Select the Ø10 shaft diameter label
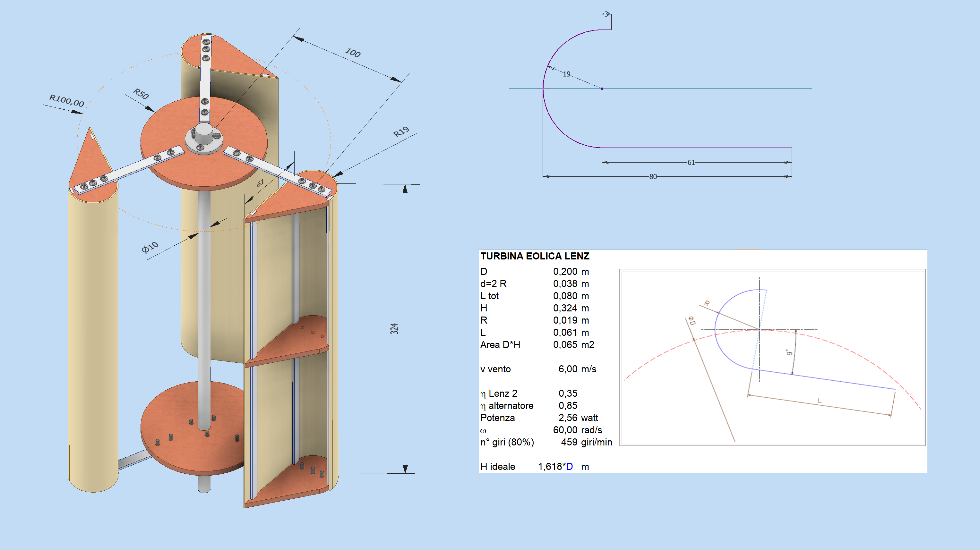The height and width of the screenshot is (550, 980). pyautogui.click(x=150, y=248)
